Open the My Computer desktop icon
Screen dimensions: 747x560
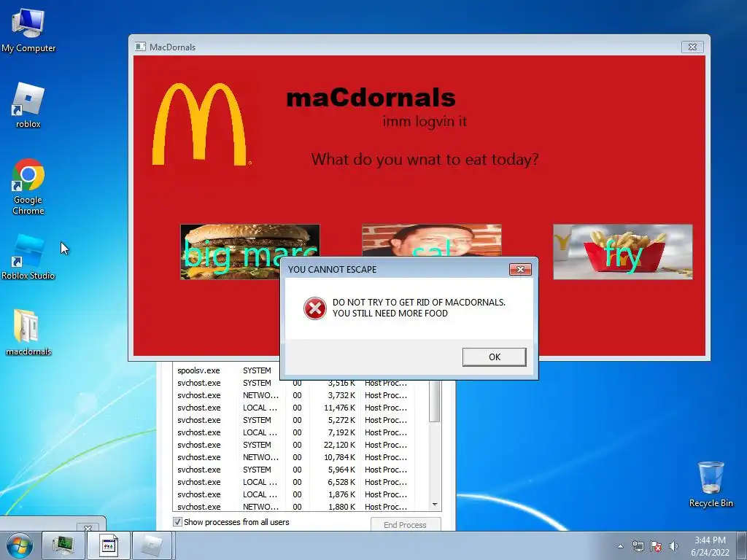pos(28,29)
